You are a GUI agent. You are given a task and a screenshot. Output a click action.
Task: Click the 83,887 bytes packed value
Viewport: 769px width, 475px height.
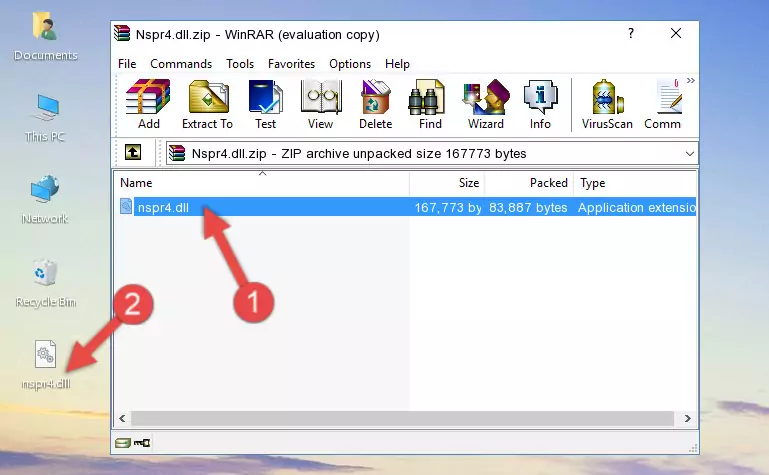(528, 207)
